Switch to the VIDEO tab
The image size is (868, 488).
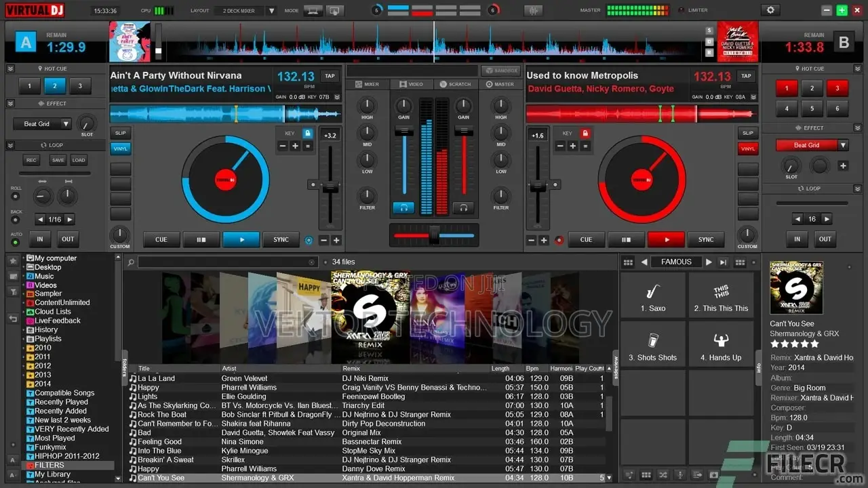click(x=411, y=84)
